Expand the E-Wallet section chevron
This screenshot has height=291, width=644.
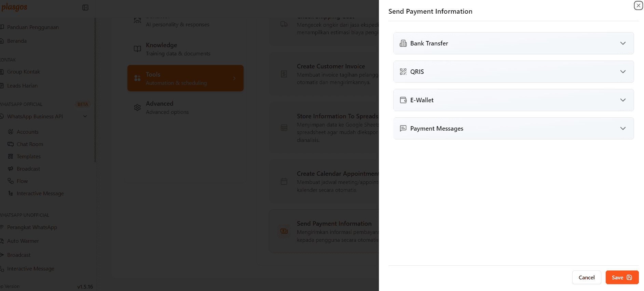pos(623,100)
